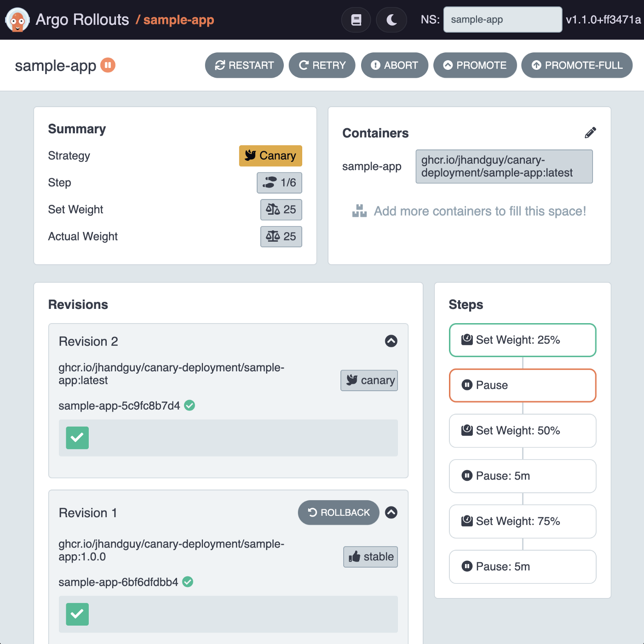Select the Set Weight: 50% step
Image resolution: width=644 pixels, height=644 pixels.
click(x=523, y=431)
